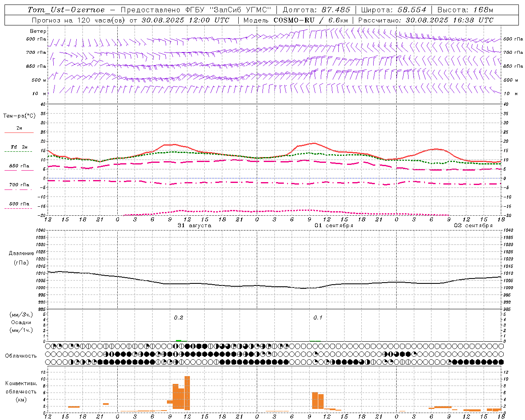Click the 700 гПа temperature legend entry
This screenshot has height=420, width=525.
(x=19, y=185)
